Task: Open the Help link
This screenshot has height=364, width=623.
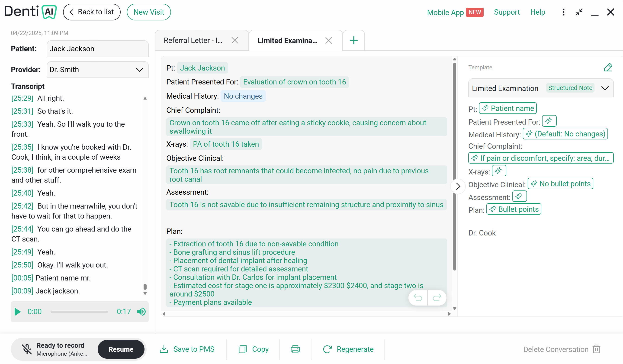Action: click(537, 12)
